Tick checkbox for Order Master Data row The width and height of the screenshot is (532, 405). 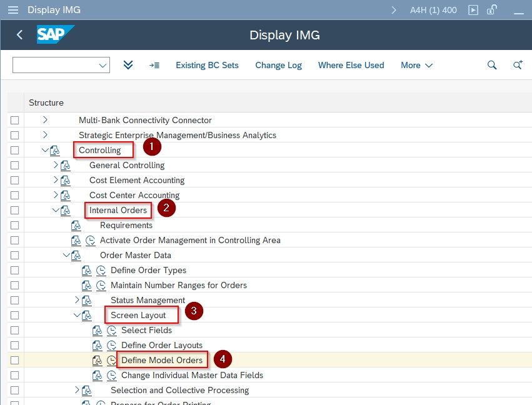pyautogui.click(x=14, y=256)
